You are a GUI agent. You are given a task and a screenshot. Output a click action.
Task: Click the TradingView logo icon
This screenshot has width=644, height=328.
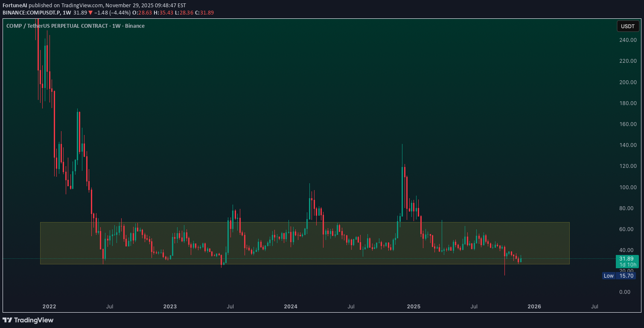pyautogui.click(x=7, y=320)
